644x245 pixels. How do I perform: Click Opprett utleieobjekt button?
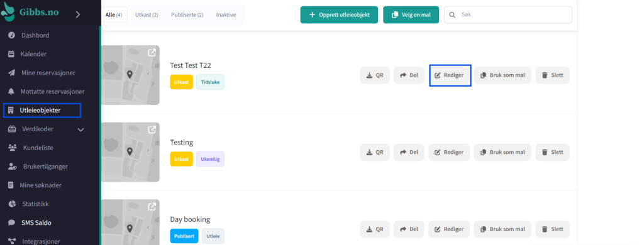pos(339,15)
